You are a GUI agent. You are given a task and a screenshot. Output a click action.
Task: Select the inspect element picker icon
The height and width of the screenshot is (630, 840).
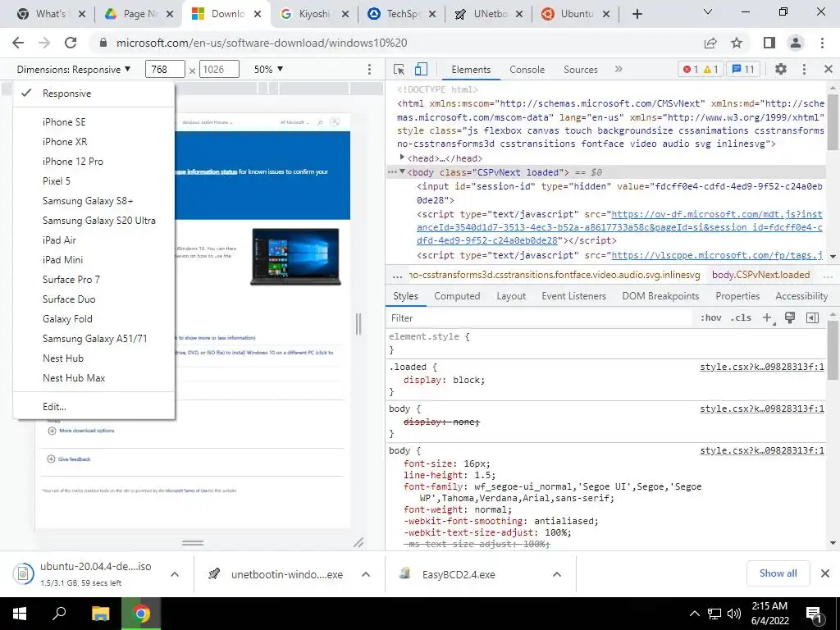399,69
